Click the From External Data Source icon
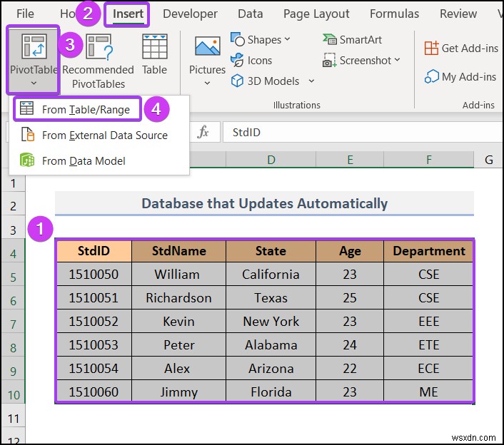Viewport: 504px width, 445px height. tap(27, 134)
